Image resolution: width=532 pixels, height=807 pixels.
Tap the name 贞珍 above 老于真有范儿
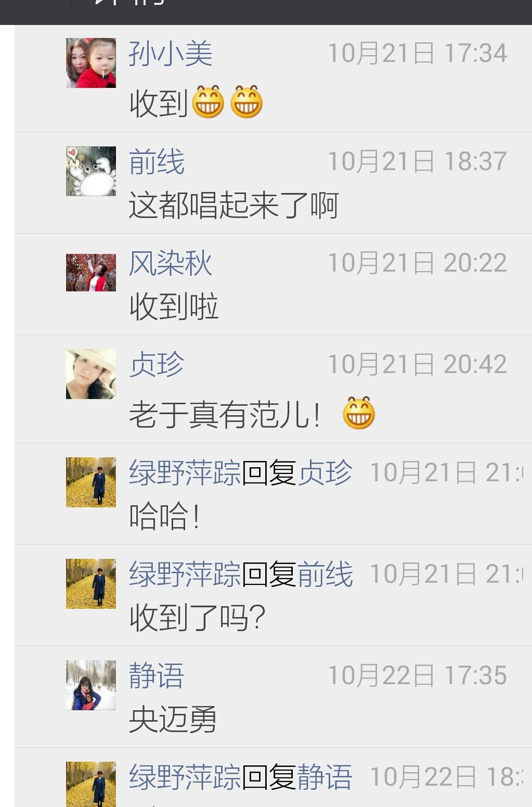[157, 365]
